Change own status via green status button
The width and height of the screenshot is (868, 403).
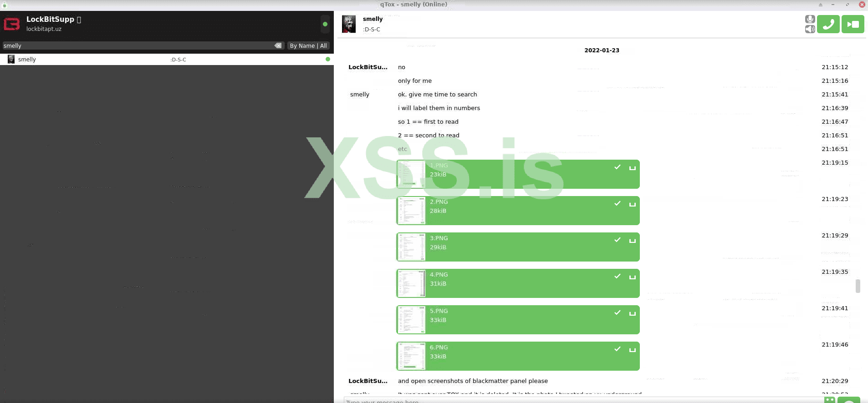point(325,24)
